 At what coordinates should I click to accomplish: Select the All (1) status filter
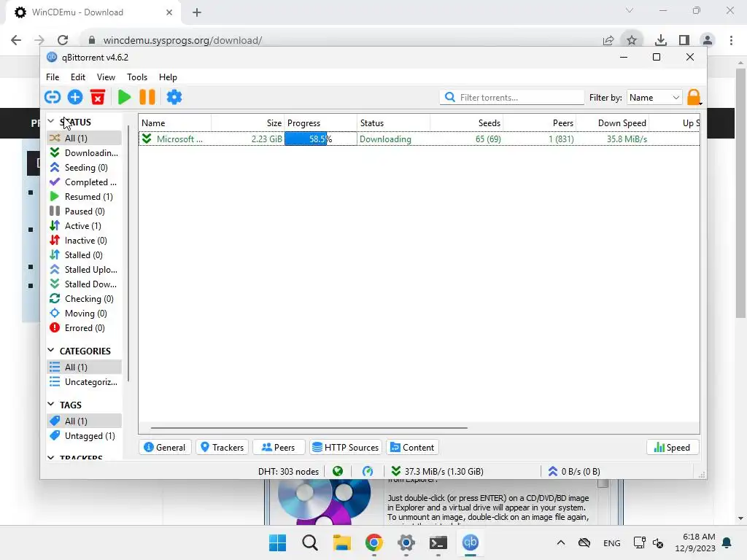click(x=85, y=138)
